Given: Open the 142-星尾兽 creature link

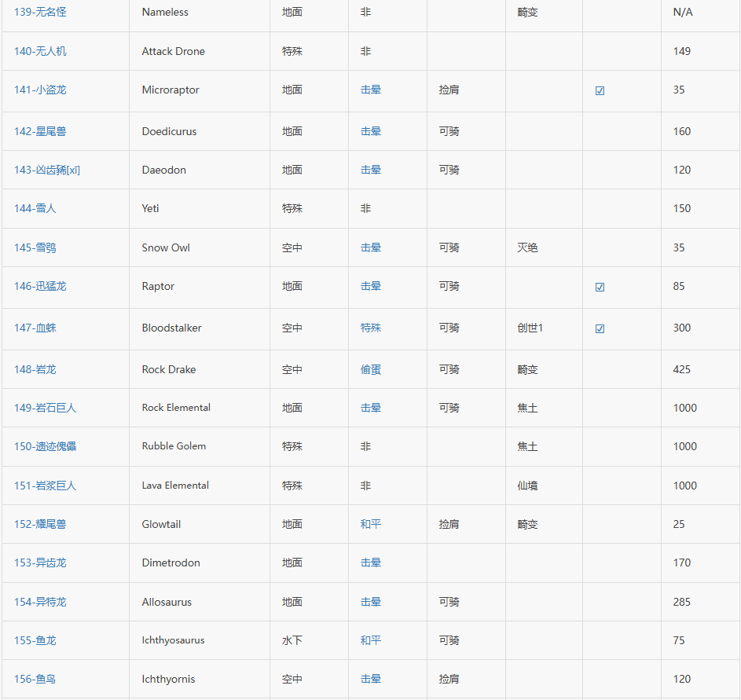Looking at the screenshot, I should coord(40,132).
